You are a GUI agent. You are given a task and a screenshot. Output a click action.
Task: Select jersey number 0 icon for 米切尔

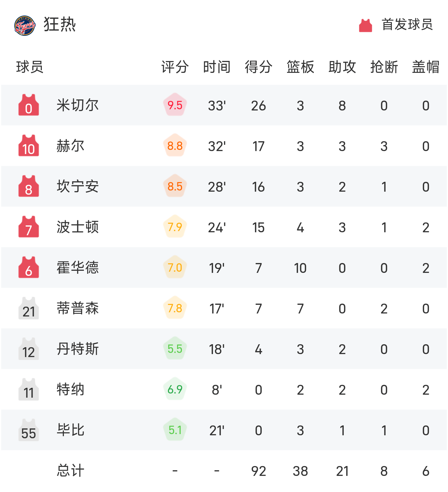tap(29, 105)
